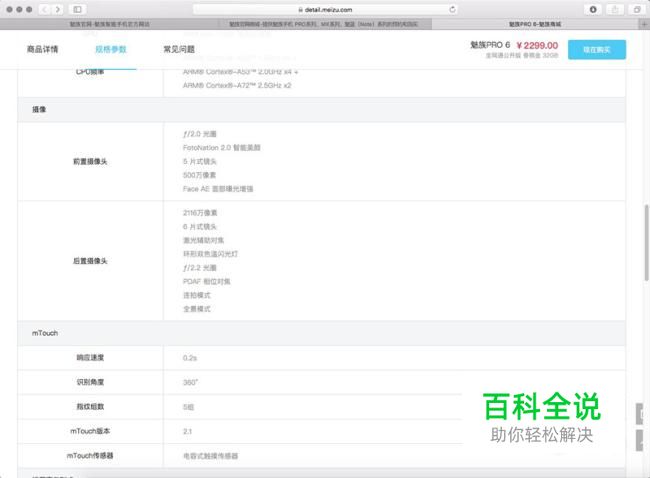Open the Safari share menu
The height and width of the screenshot is (478, 650).
(x=615, y=9)
